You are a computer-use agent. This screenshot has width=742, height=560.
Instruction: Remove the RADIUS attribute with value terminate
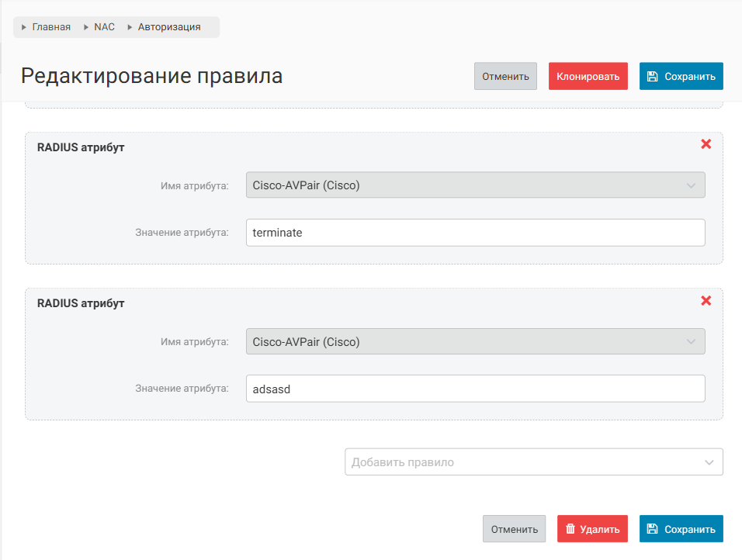[706, 144]
